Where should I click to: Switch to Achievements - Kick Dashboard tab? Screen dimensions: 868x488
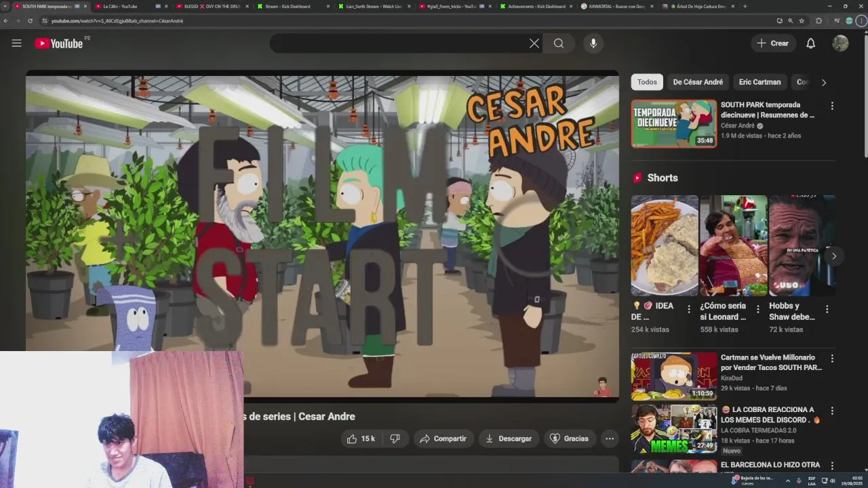pos(536,6)
